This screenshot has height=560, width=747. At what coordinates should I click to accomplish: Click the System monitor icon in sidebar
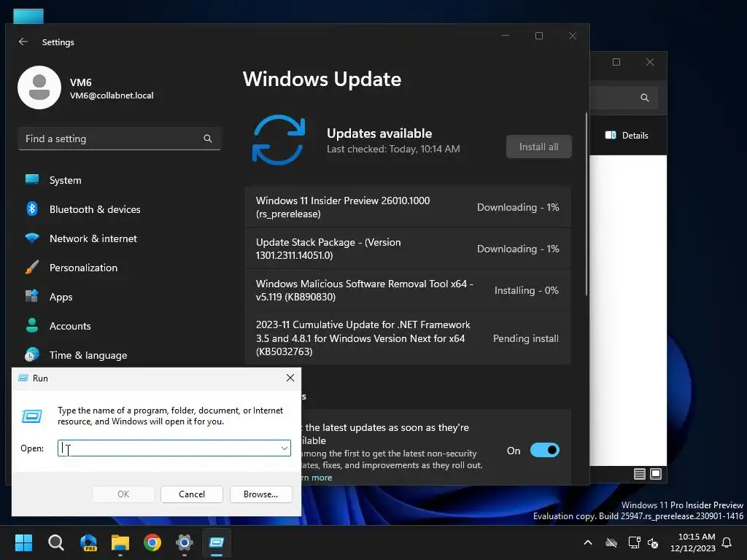coord(32,179)
